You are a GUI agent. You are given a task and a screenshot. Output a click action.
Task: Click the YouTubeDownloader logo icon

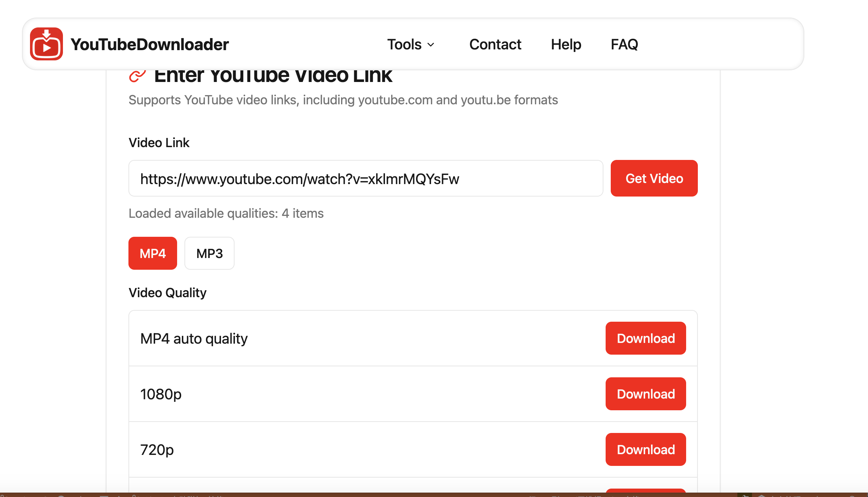click(46, 44)
